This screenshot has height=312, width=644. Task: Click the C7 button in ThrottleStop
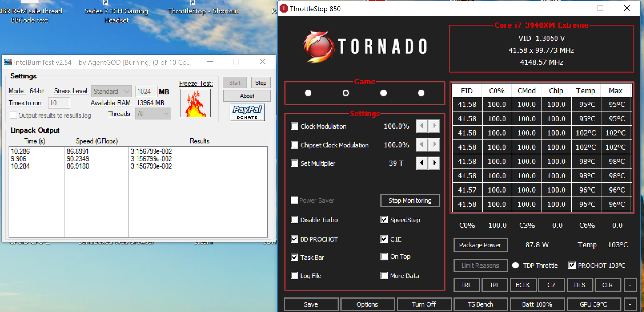551,285
